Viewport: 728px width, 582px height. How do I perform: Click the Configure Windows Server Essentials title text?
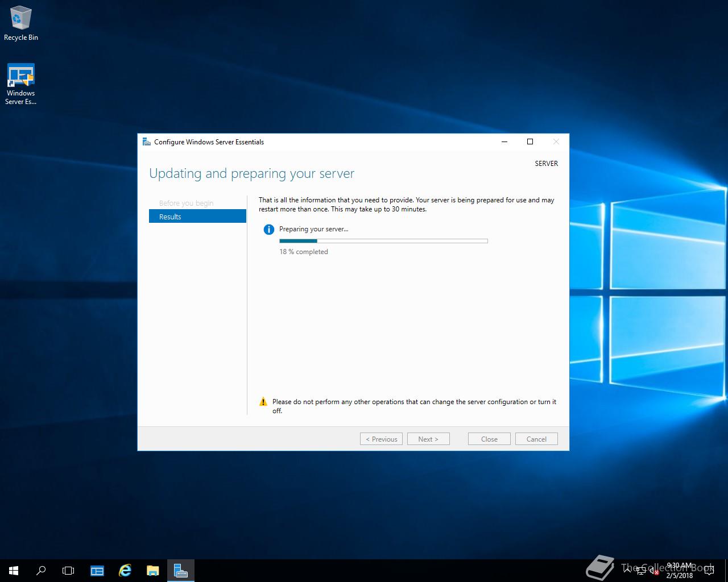209,142
